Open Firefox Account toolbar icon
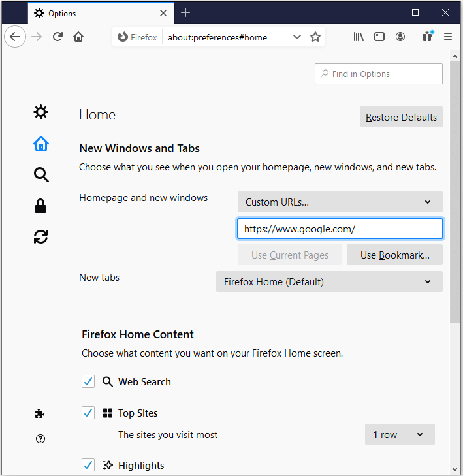 click(400, 37)
